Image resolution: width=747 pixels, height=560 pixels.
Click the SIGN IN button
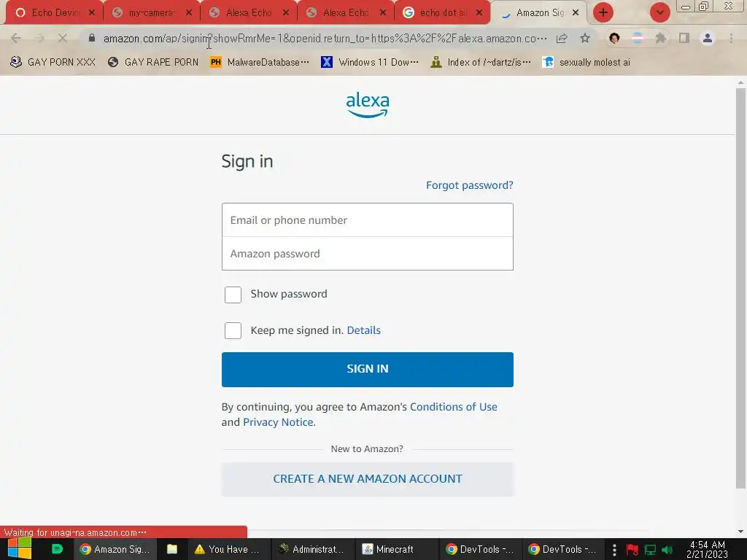pos(368,370)
